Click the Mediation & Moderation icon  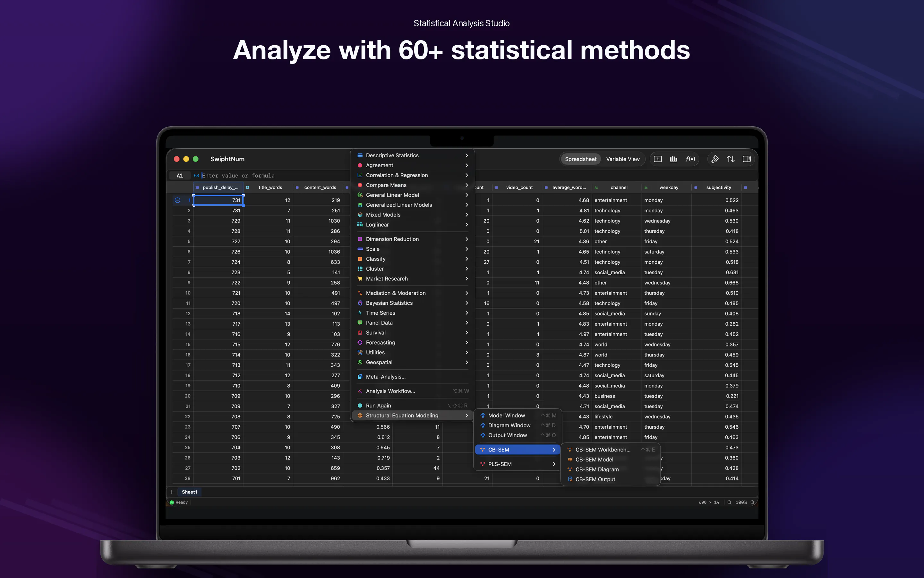(360, 293)
